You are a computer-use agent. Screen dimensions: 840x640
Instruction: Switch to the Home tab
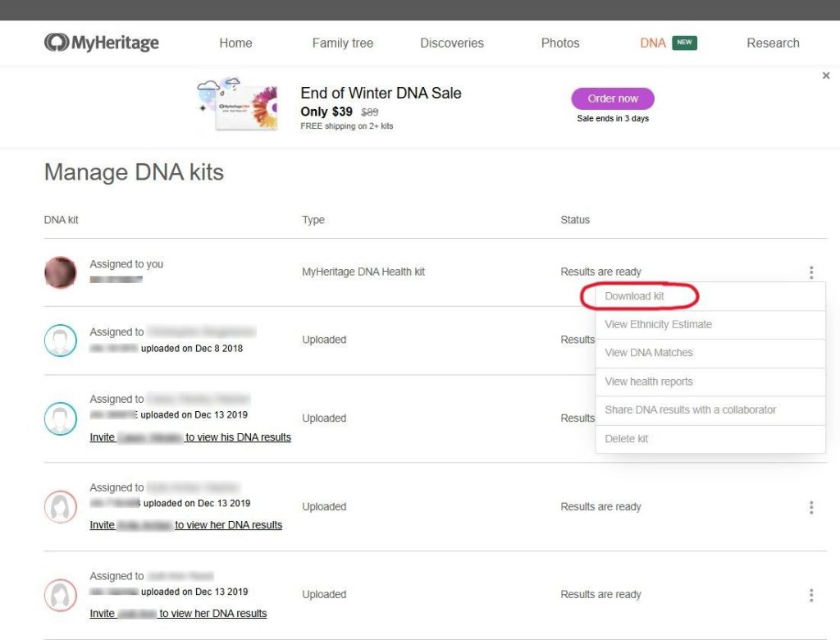(235, 43)
